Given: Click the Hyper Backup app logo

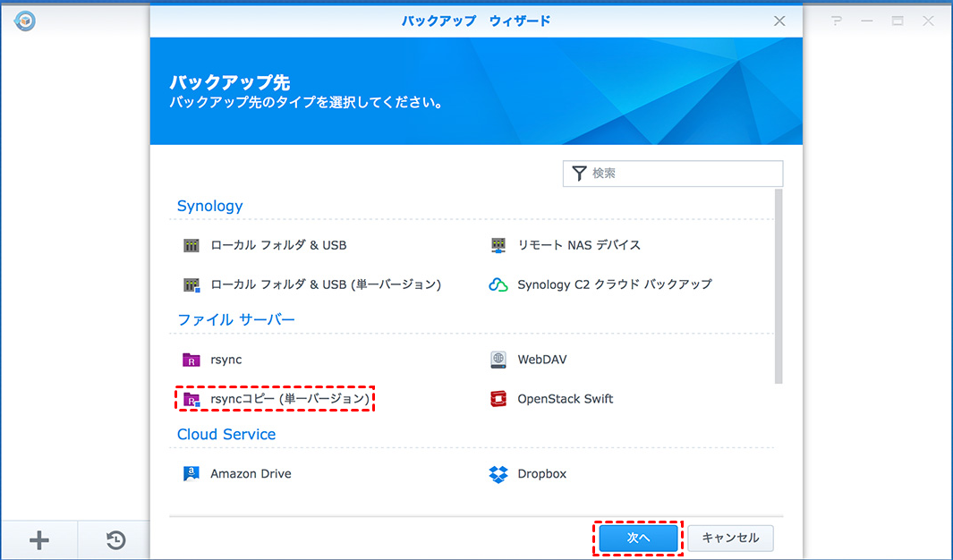Looking at the screenshot, I should (25, 21).
